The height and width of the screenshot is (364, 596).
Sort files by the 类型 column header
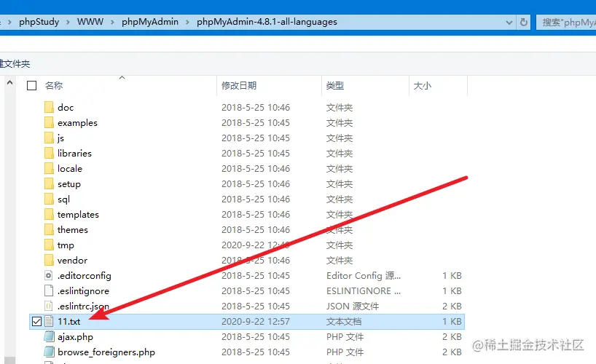(x=335, y=85)
